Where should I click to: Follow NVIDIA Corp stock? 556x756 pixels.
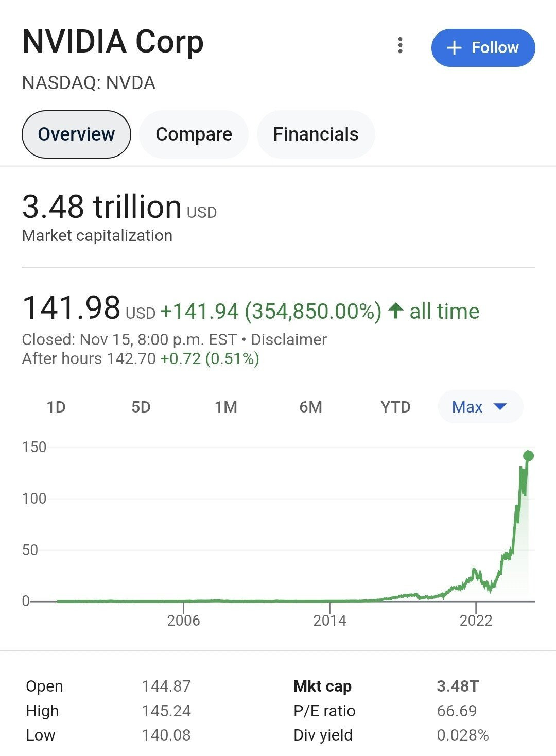click(x=483, y=48)
